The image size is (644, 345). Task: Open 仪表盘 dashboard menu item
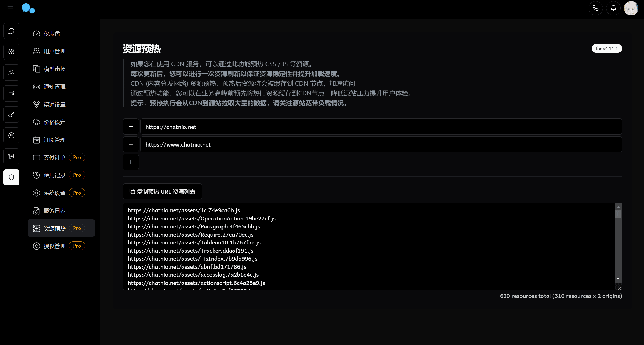point(61,34)
